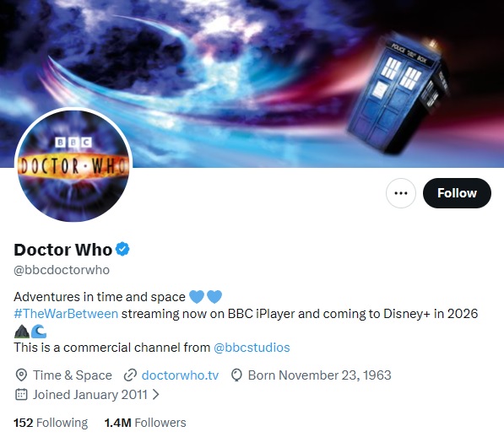504x437 pixels.
Task: Open the @bbcstudios mention link
Action: click(x=252, y=348)
